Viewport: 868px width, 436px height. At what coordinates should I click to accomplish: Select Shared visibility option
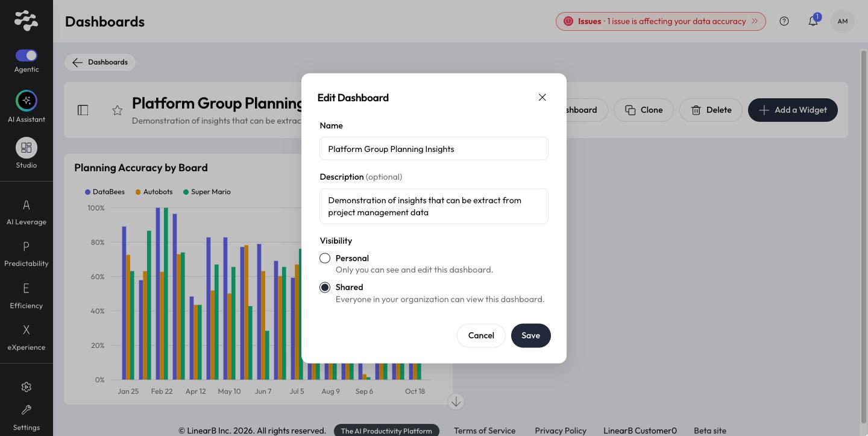325,287
